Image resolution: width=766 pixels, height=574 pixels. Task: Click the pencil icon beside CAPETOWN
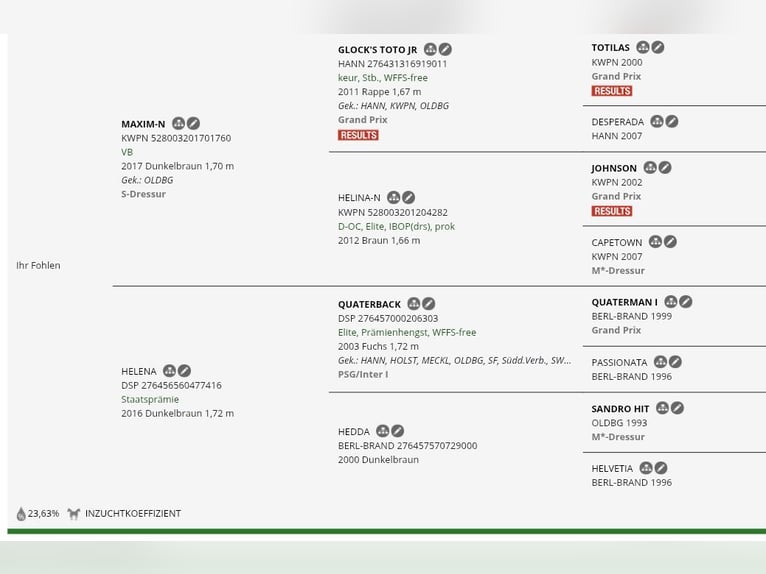(x=670, y=241)
